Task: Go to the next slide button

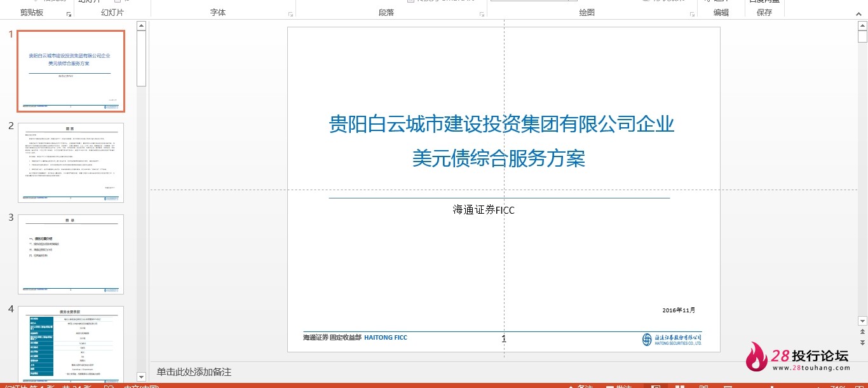Action: [862, 344]
